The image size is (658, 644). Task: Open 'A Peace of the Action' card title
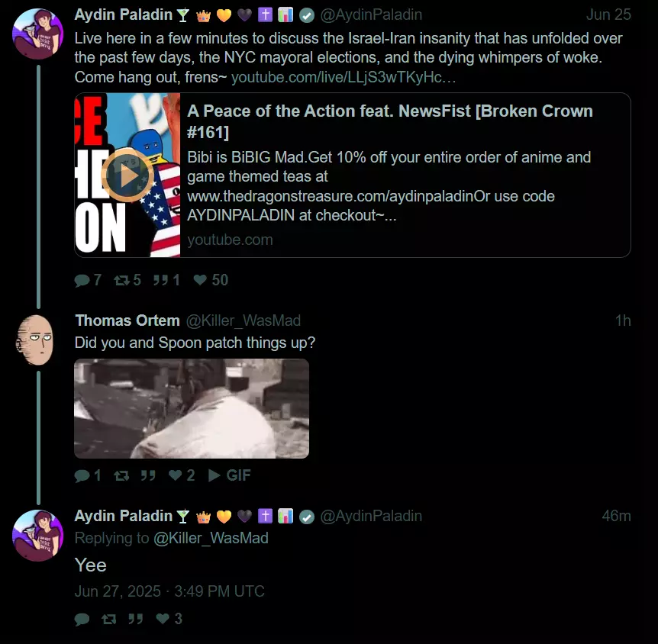click(390, 121)
